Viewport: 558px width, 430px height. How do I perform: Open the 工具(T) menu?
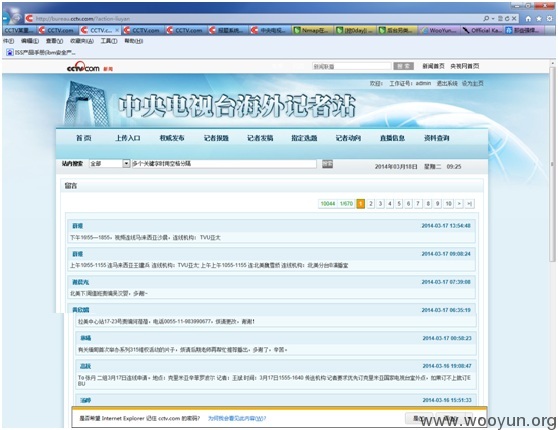point(109,41)
